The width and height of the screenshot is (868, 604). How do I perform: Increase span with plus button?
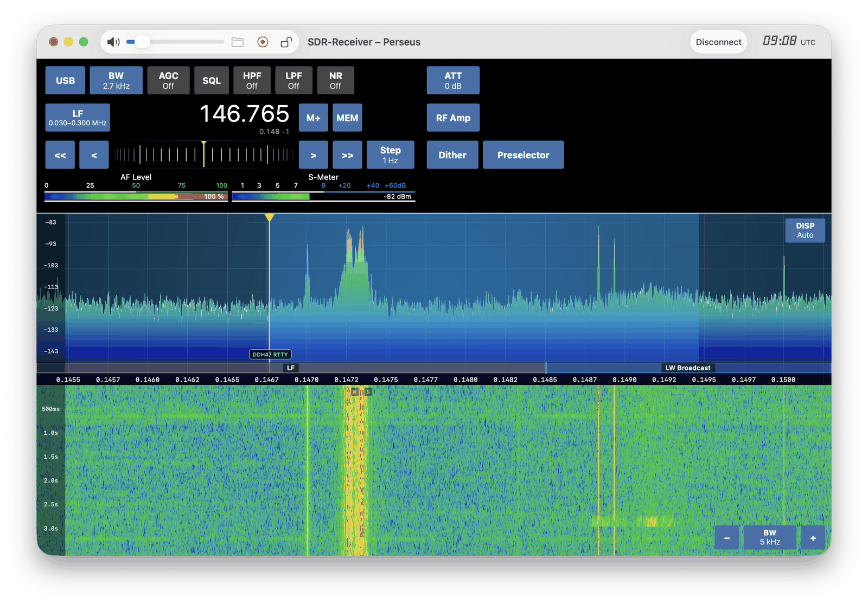pyautogui.click(x=813, y=538)
